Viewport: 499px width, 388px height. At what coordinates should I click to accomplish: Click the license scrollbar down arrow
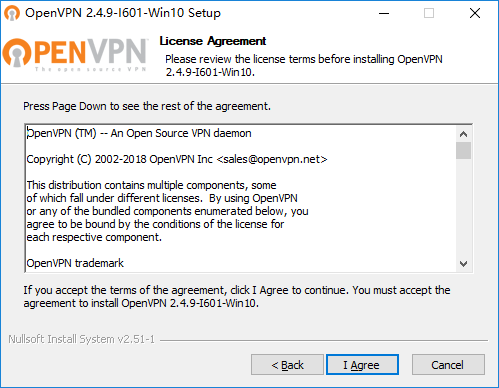463,264
